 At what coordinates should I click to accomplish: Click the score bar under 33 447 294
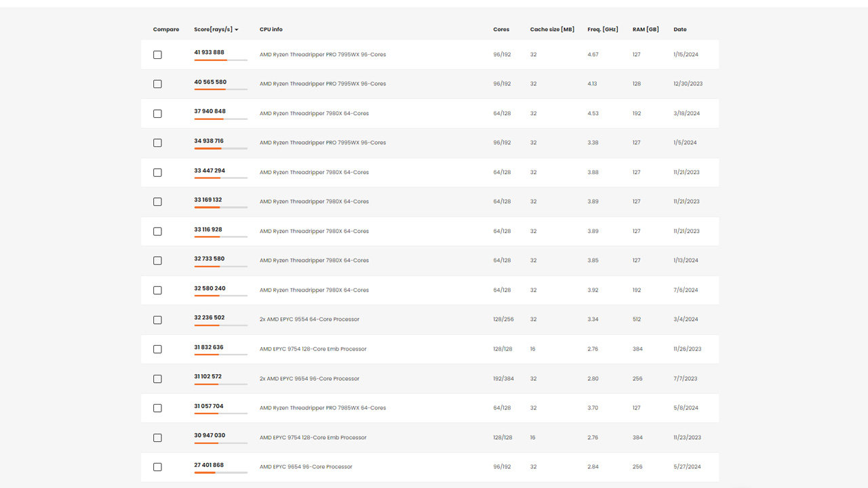[220, 178]
